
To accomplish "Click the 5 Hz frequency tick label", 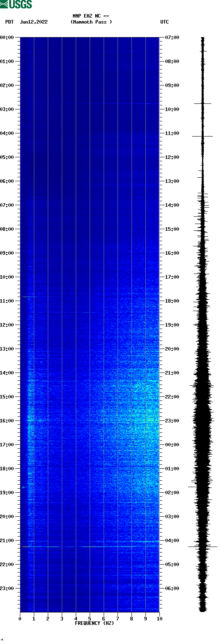I will pyautogui.click(x=90, y=619).
